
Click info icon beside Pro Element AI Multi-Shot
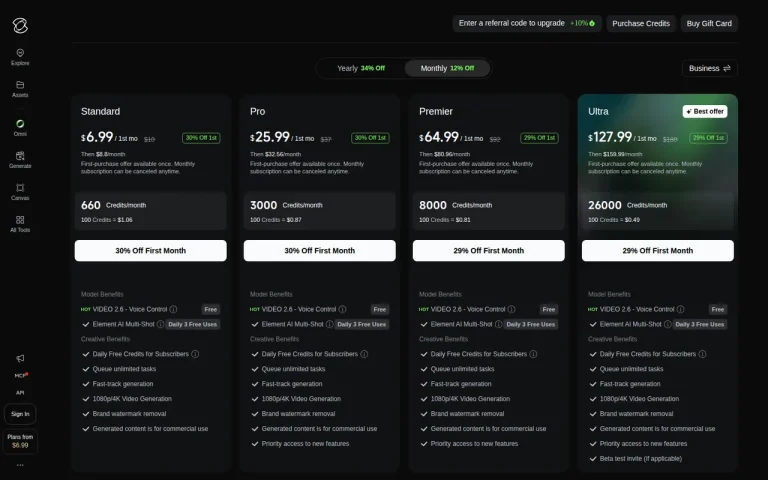(329, 324)
